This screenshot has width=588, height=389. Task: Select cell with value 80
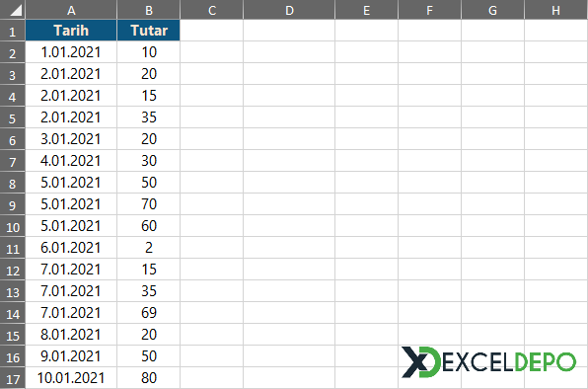[149, 378]
